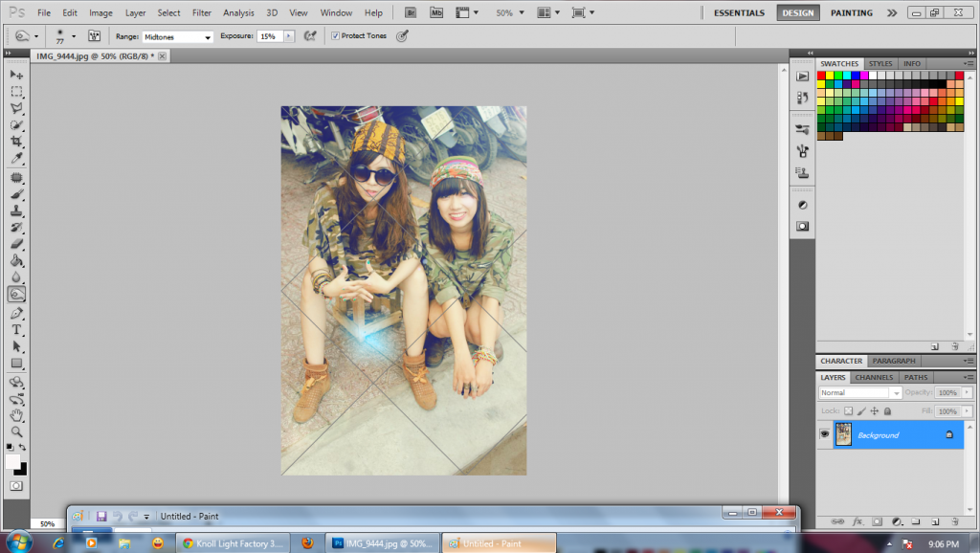This screenshot has width=980, height=553.
Task: Toggle tablet pressure control for size
Action: point(403,36)
